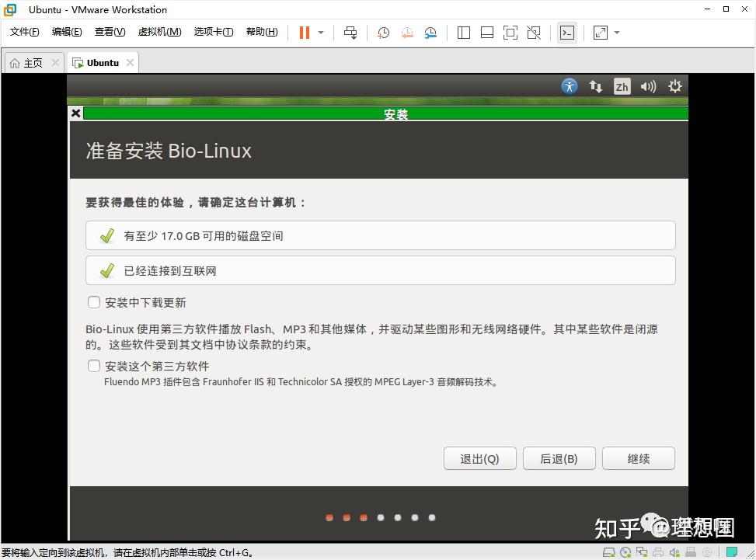
Task: Click the volume icon in Ubuntu top bar
Action: click(648, 86)
